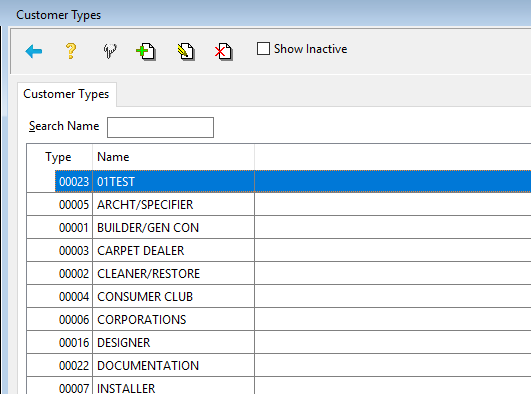Select the ARCHT/SPECIFIER row
This screenshot has height=394, width=531.
279,204
